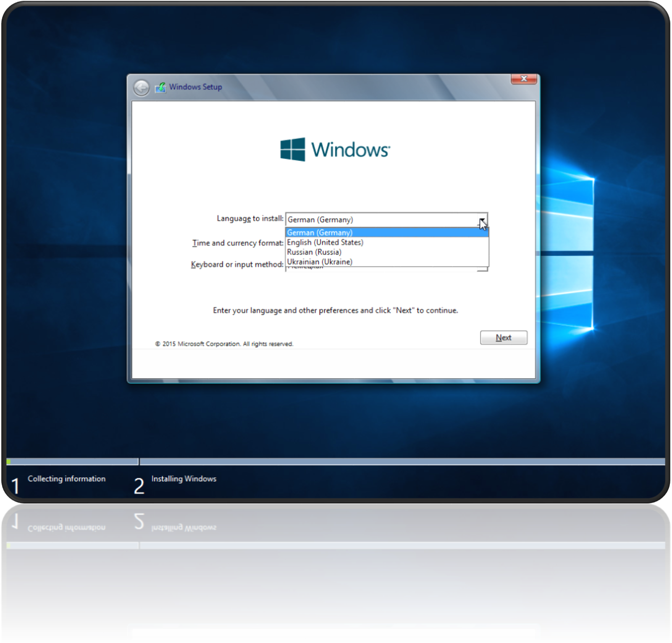Choose English (United States) language option
The width and height of the screenshot is (672, 643).
(x=387, y=242)
